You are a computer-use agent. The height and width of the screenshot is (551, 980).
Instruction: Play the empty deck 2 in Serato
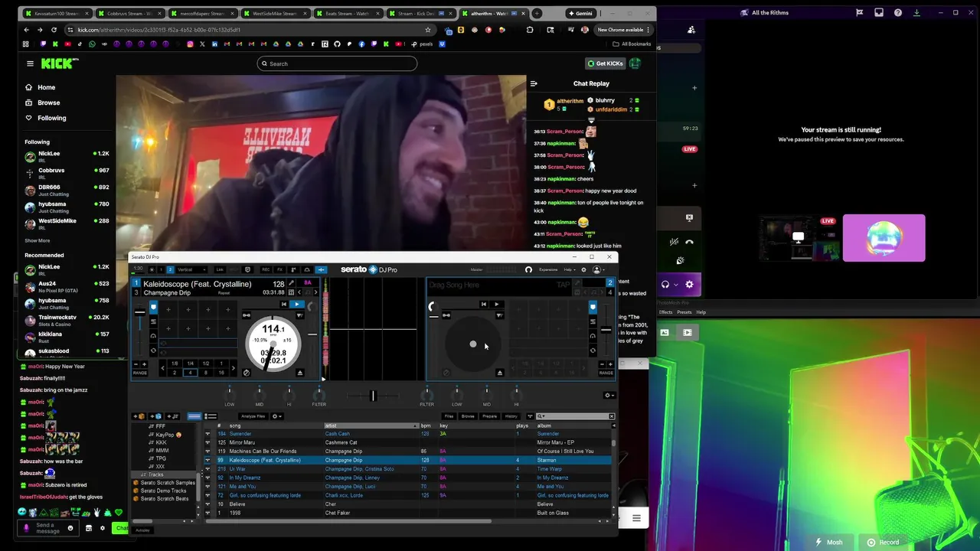pos(497,305)
